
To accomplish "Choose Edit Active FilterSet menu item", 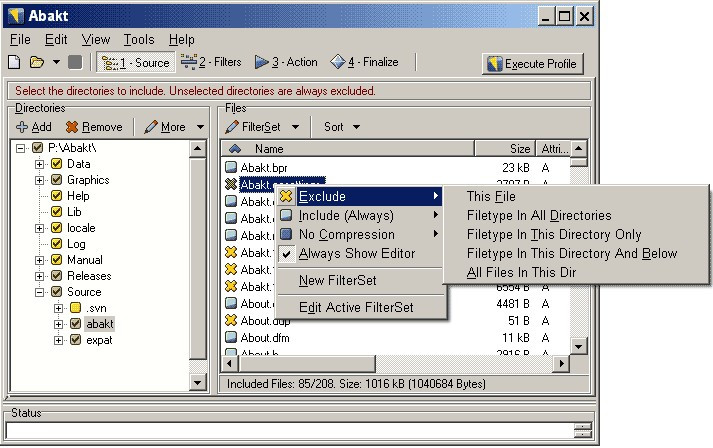I will [360, 307].
